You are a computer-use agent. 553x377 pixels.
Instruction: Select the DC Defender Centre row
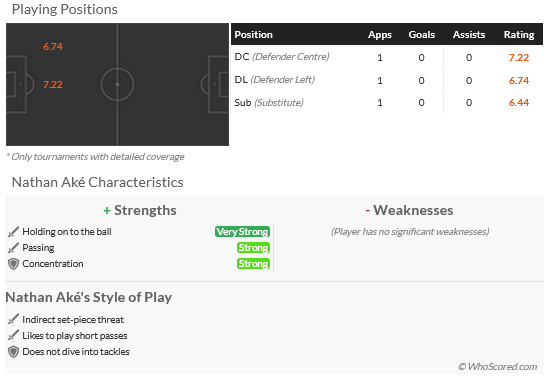387,57
